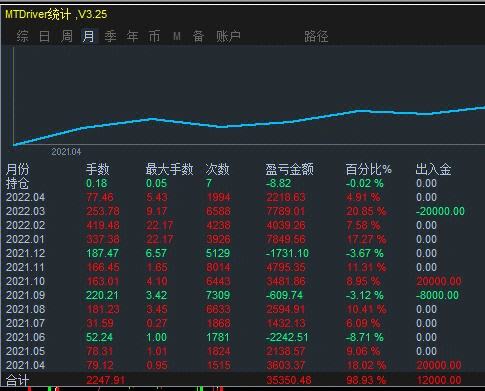The width and height of the screenshot is (485, 391).
Task: Click the -8000.00 withdrawal value
Action: (x=437, y=295)
